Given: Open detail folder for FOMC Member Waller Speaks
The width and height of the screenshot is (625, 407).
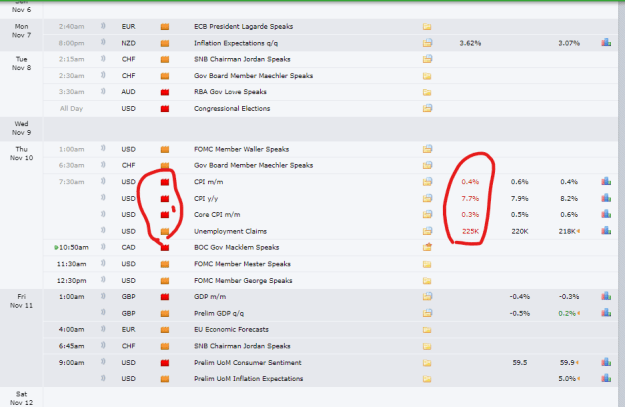Looking at the screenshot, I should tap(427, 149).
